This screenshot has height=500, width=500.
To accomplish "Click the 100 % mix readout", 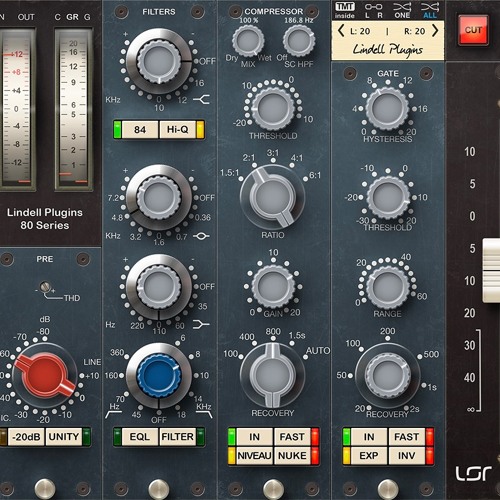I will coord(249,20).
